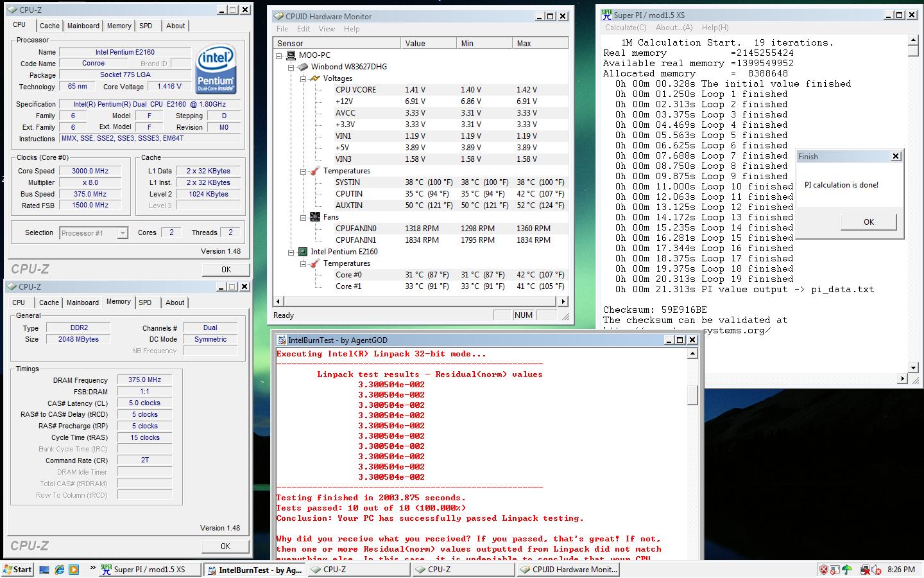
Task: Collapse the Winbond W83627DHG node
Action: [x=291, y=67]
